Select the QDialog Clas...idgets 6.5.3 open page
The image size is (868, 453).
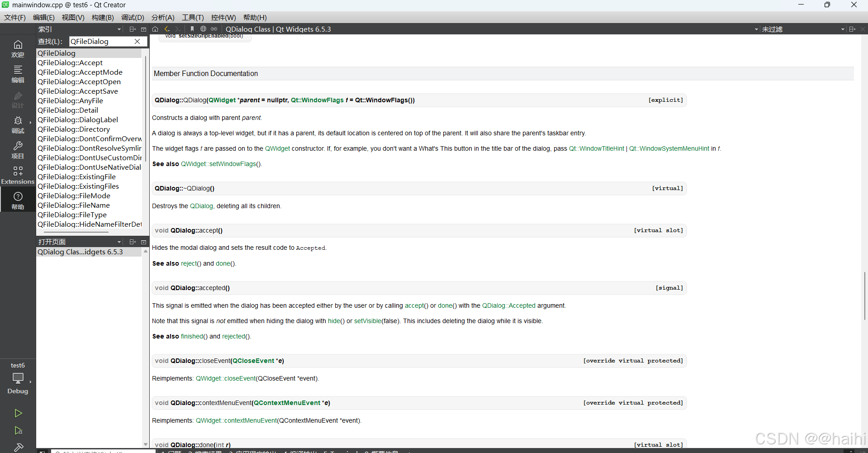(x=89, y=252)
